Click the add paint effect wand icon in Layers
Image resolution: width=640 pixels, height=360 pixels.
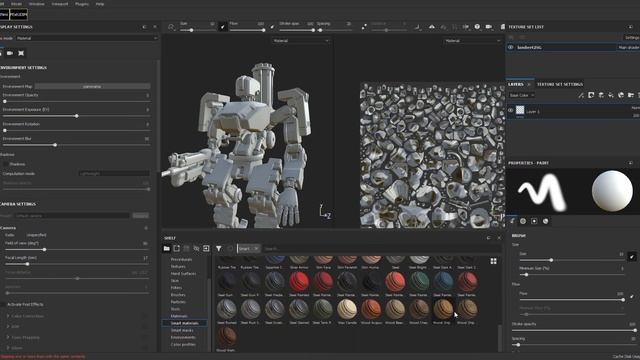click(581, 95)
